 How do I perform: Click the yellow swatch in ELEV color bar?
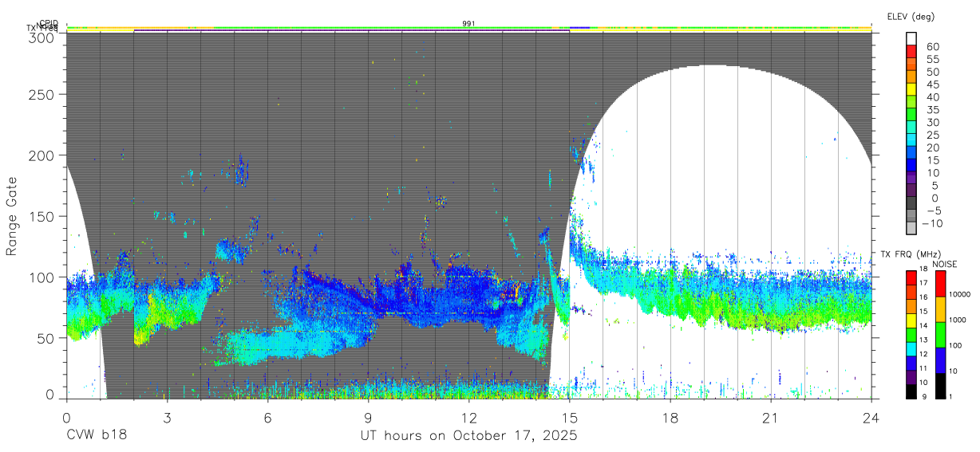point(911,89)
